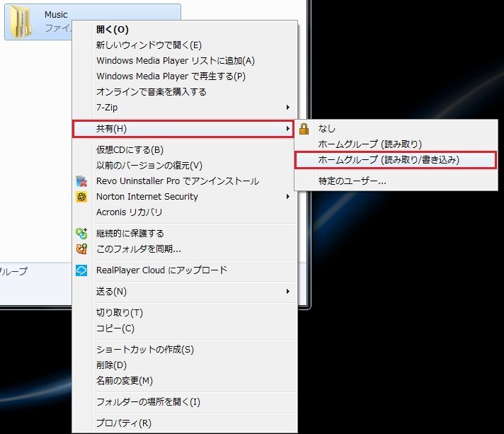Viewport: 504px width, 434px height.
Task: Click the 継続的に保護する icon
Action: coord(81,233)
